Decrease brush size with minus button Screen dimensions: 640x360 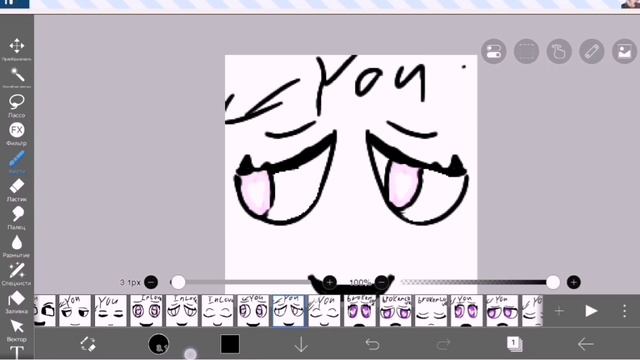[151, 282]
